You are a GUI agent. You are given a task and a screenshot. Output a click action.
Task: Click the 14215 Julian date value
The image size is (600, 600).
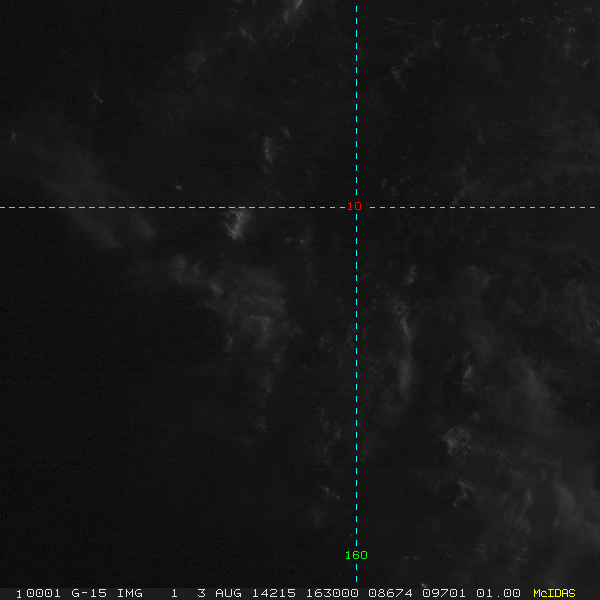coord(265,593)
